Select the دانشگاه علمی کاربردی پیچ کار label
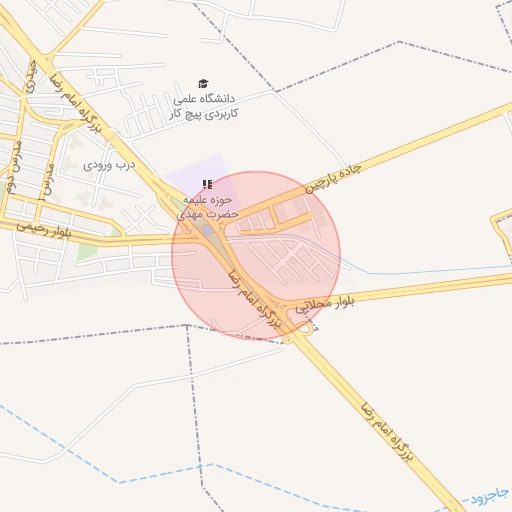Screen dimensions: 512x512 tap(204, 106)
